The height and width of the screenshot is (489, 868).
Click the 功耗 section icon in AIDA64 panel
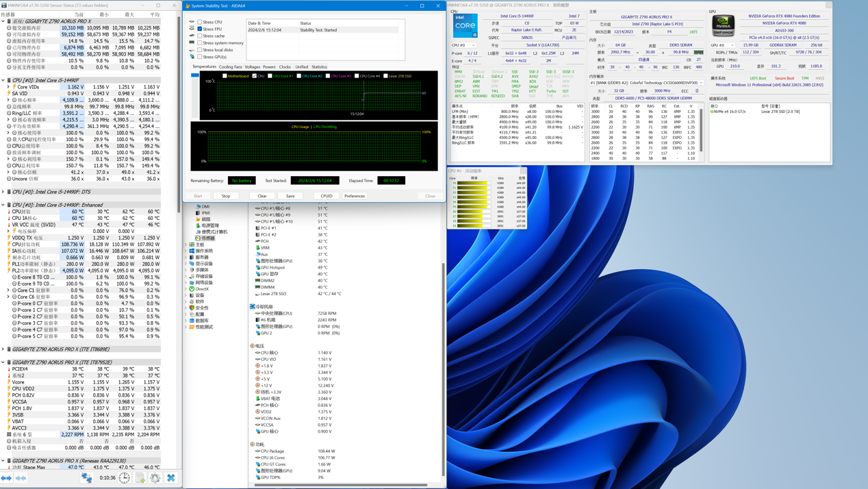pos(253,444)
